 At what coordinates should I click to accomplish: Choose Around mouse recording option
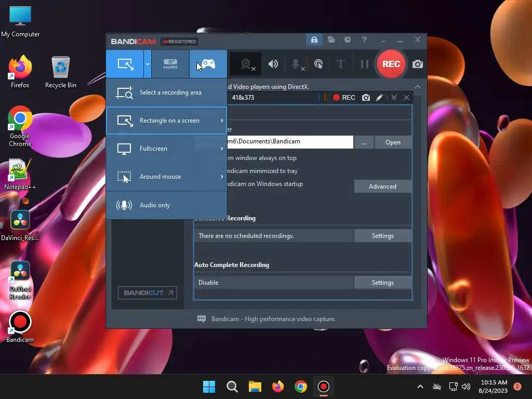[167, 177]
